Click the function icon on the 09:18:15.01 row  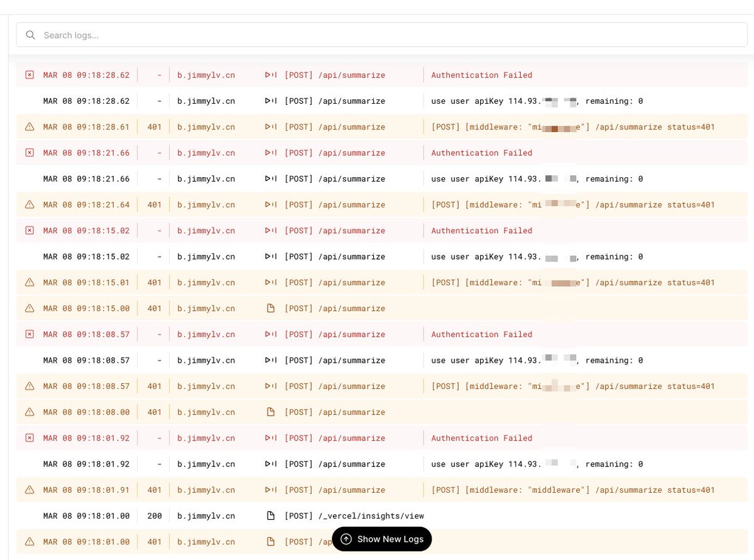point(271,283)
